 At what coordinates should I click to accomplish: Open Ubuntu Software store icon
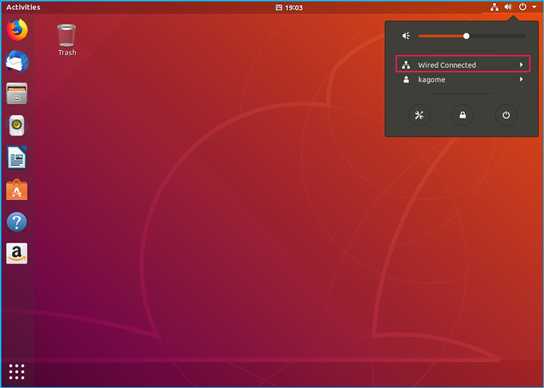(17, 189)
